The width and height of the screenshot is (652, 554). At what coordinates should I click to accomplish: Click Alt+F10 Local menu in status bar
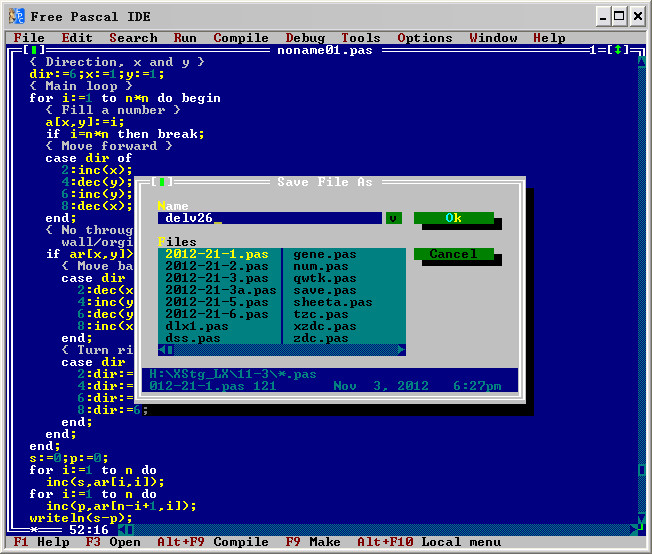429,542
